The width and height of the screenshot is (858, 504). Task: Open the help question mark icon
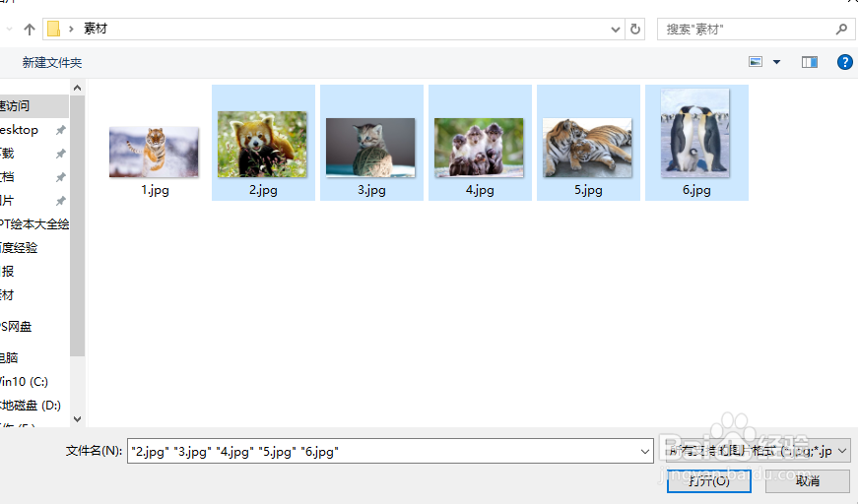[844, 62]
